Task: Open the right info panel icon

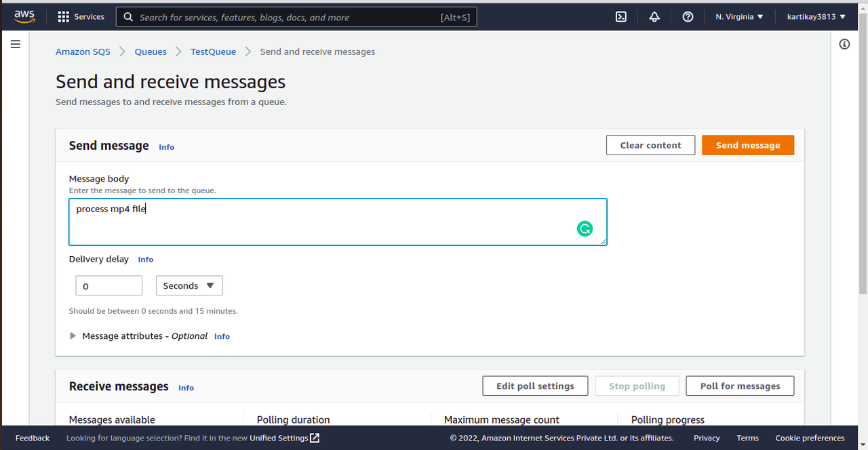Action: 844,44
